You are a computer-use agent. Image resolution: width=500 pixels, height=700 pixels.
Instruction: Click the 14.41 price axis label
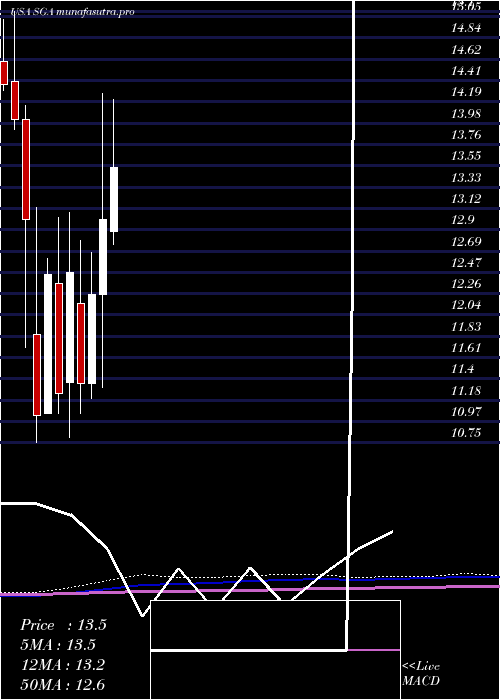click(466, 71)
